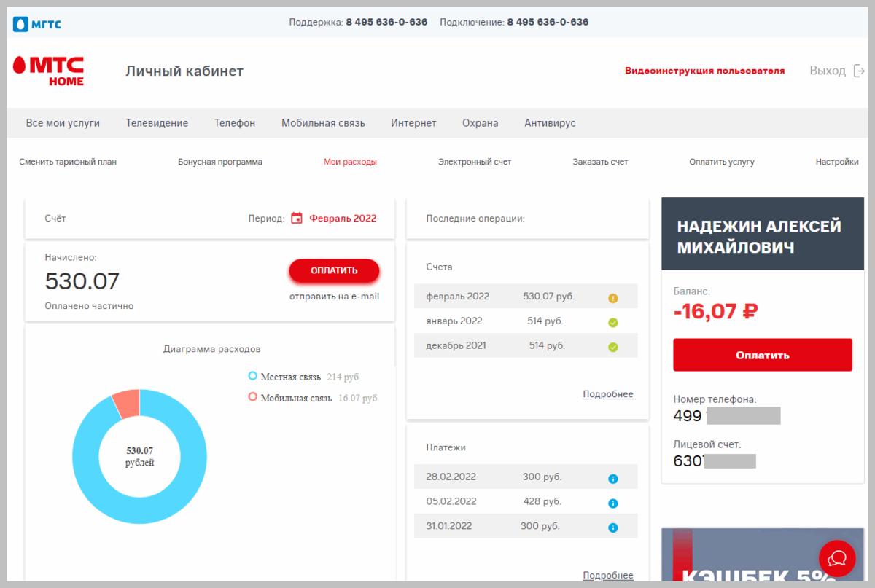Click the Личный кабинет heading
This screenshot has height=588, width=875.
coord(184,71)
